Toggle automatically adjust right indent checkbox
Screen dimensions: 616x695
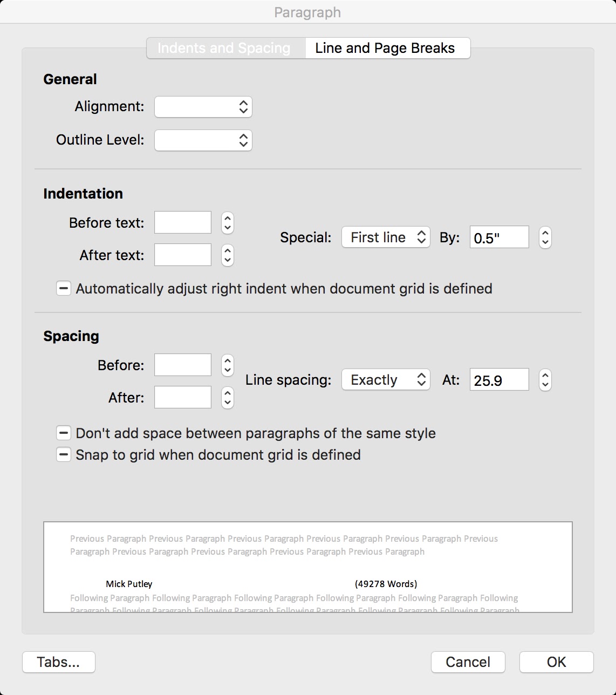[x=63, y=289]
